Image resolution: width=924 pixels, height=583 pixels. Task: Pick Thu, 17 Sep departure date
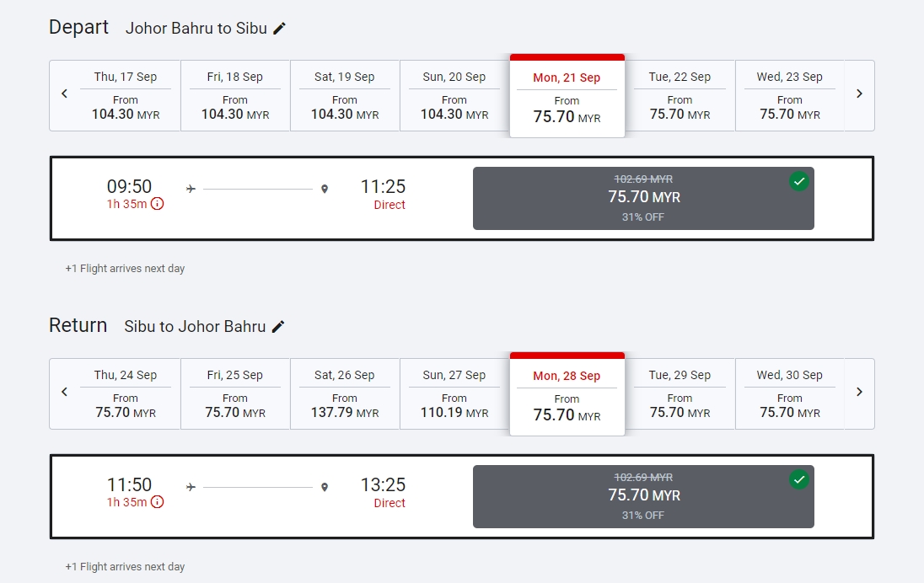click(126, 96)
